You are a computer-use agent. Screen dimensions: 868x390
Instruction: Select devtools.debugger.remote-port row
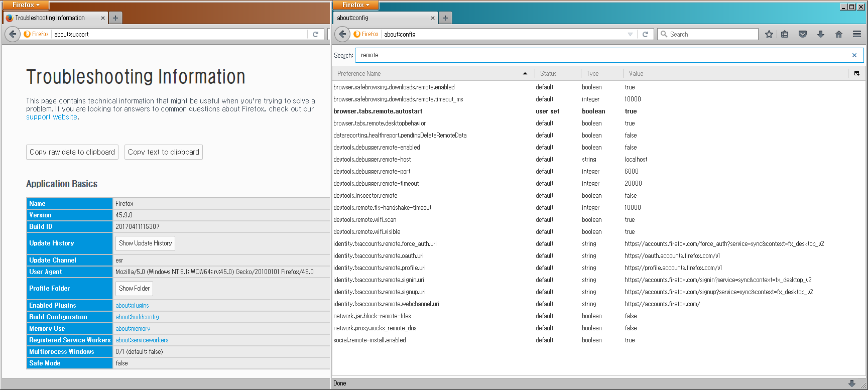[599, 172]
